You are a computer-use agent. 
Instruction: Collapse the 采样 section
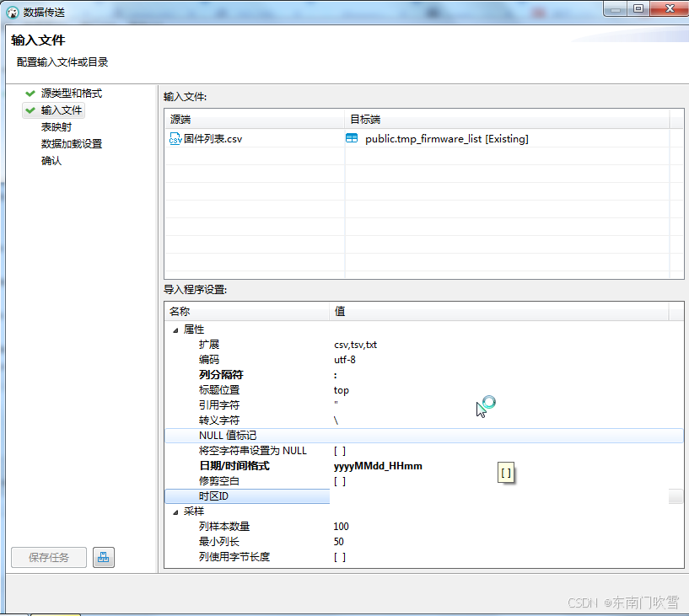[175, 512]
